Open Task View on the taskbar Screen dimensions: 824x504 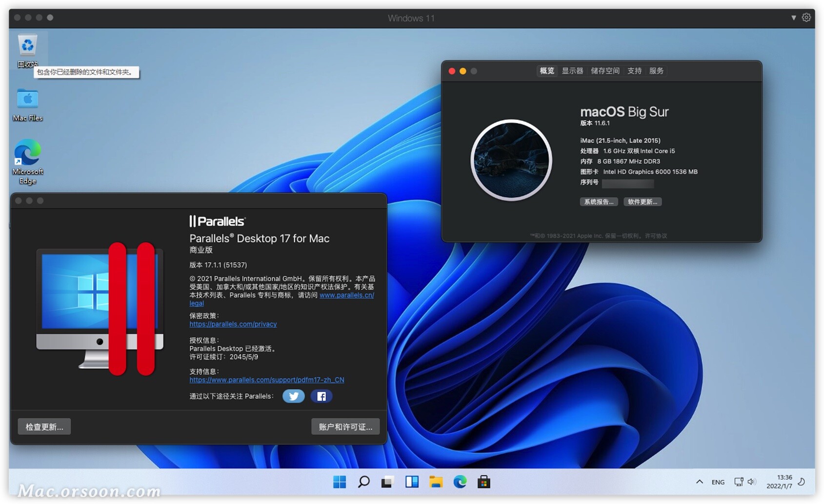388,482
